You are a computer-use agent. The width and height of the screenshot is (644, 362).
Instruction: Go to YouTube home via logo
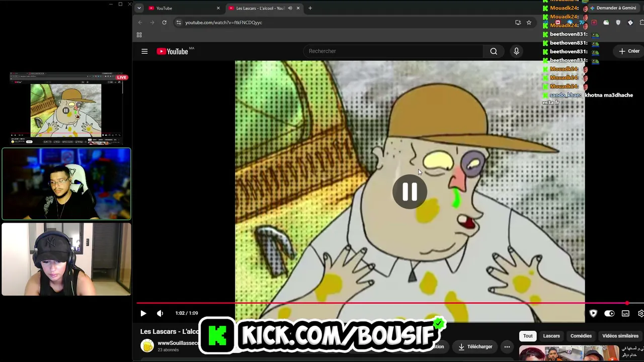click(172, 51)
